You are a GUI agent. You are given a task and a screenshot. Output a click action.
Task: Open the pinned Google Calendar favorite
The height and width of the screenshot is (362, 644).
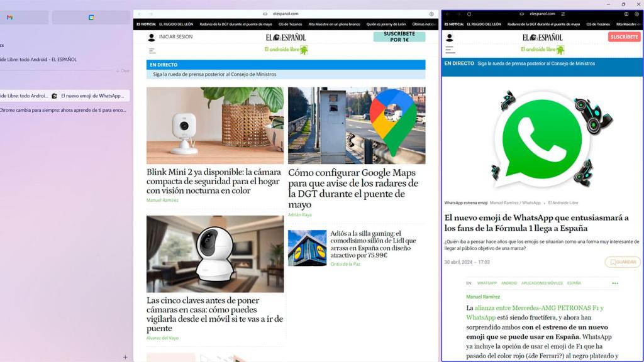pos(91,17)
